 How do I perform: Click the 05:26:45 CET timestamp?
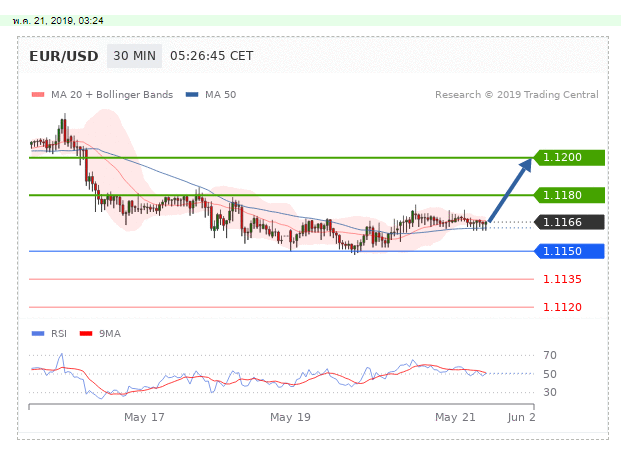tap(211, 56)
